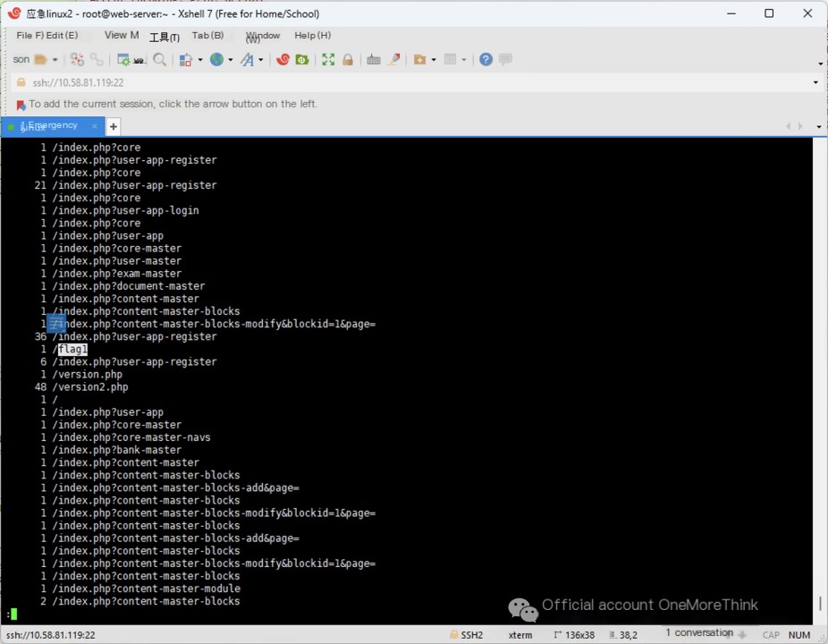828x644 pixels.
Task: Expand the toolbar overflow arrow at right
Action: [x=820, y=64]
